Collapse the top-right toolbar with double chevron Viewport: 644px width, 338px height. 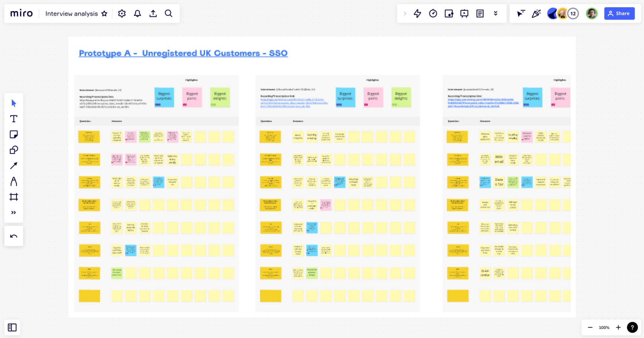coord(496,13)
